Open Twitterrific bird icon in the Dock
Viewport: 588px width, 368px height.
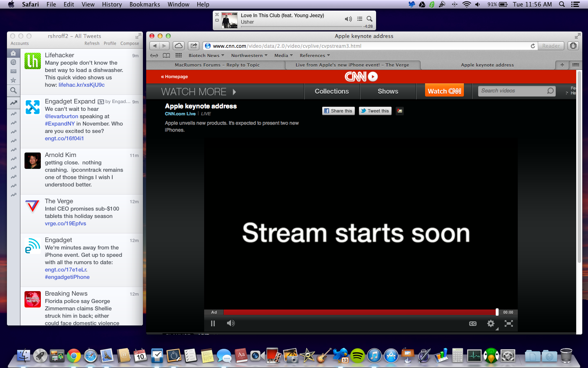click(x=340, y=355)
